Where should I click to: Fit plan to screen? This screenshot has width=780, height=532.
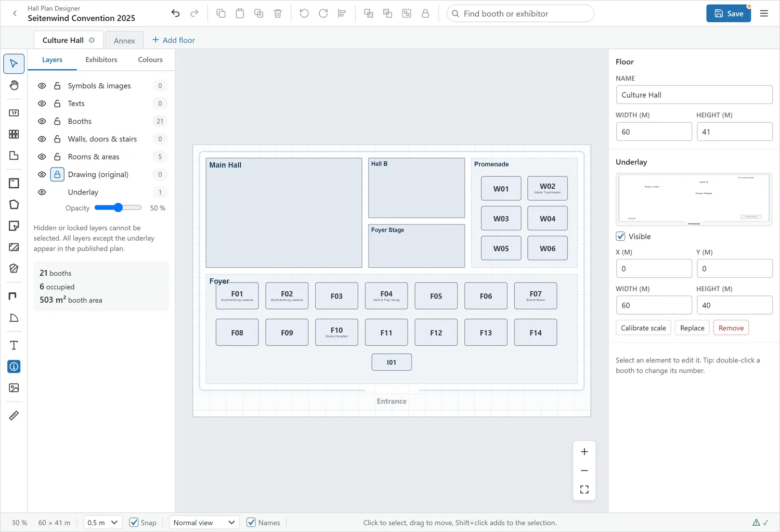584,489
